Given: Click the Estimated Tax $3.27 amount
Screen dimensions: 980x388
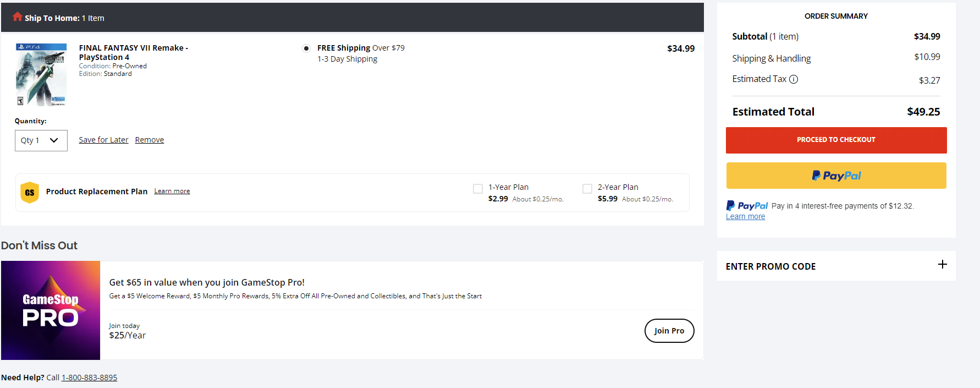Looking at the screenshot, I should pyautogui.click(x=929, y=80).
